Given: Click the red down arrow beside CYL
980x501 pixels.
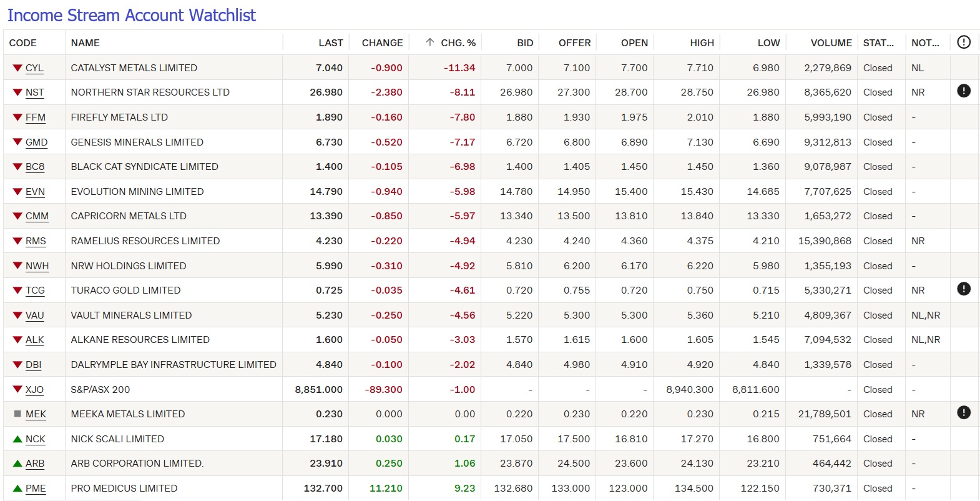Looking at the screenshot, I should pyautogui.click(x=17, y=67).
